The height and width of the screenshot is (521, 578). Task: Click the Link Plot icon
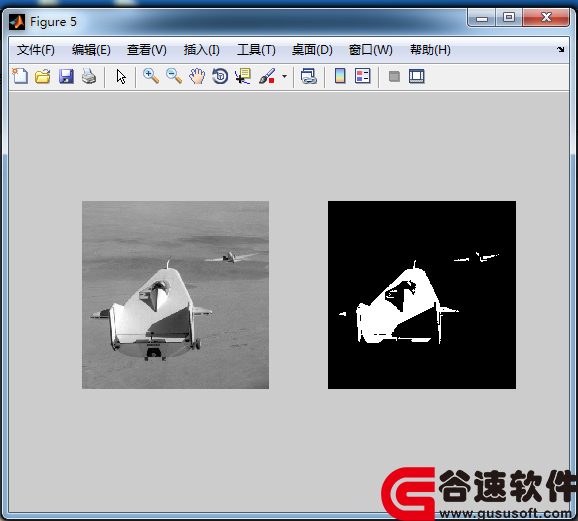coord(309,76)
